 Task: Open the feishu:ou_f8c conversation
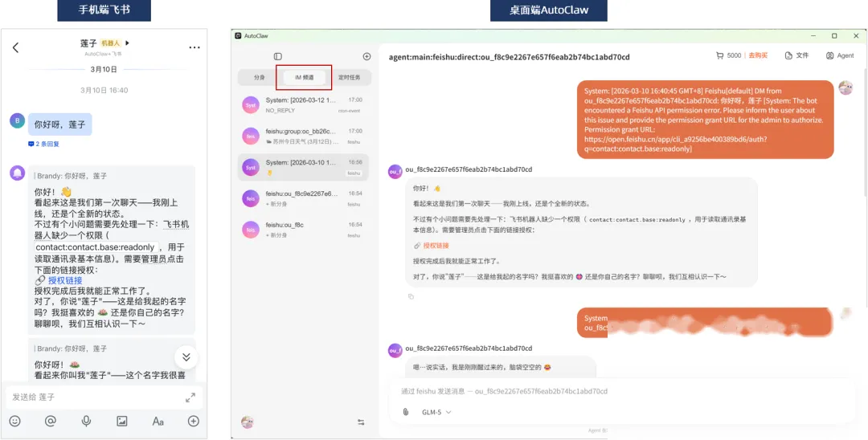303,229
